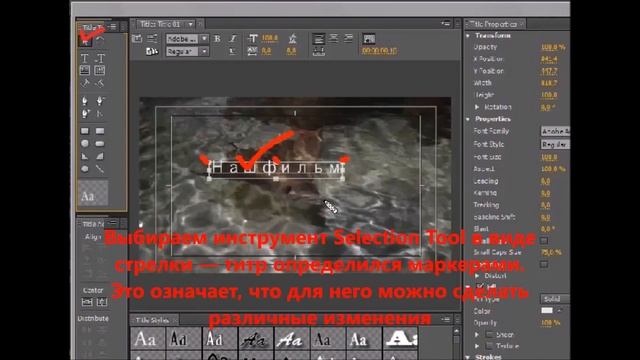
Task: Select the Convert Anchor Point tool
Action: click(100, 113)
